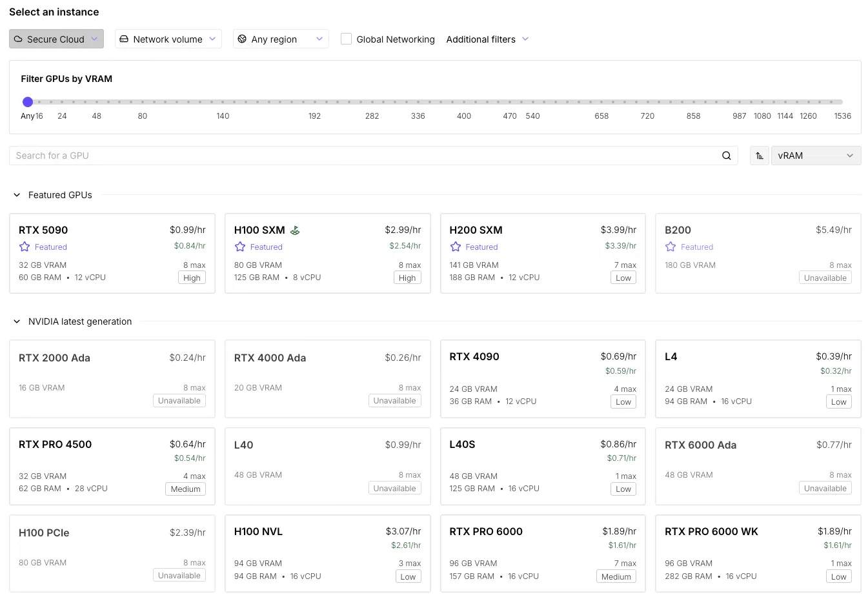The width and height of the screenshot is (868, 599).
Task: Click the RTX 6000 Ada card title
Action: coord(700,445)
